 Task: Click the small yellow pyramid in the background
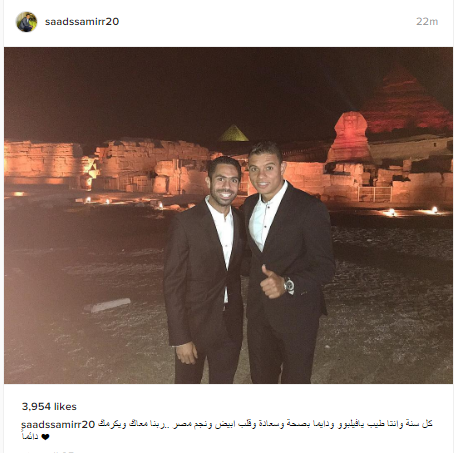(233, 133)
